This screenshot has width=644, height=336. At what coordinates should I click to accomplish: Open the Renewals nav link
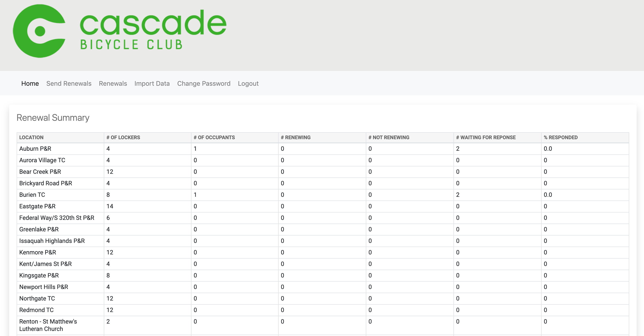tap(113, 83)
